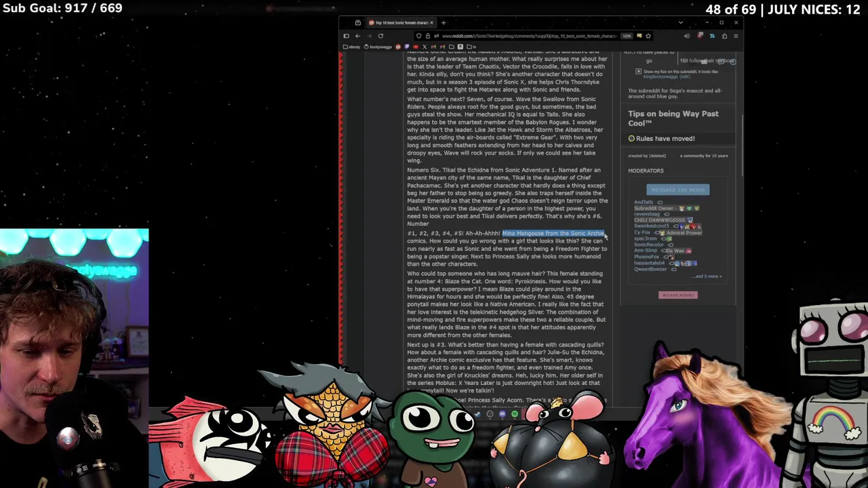Open moderator Swankestcoot5 profile
The width and height of the screenshot is (868, 488).
[651, 226]
